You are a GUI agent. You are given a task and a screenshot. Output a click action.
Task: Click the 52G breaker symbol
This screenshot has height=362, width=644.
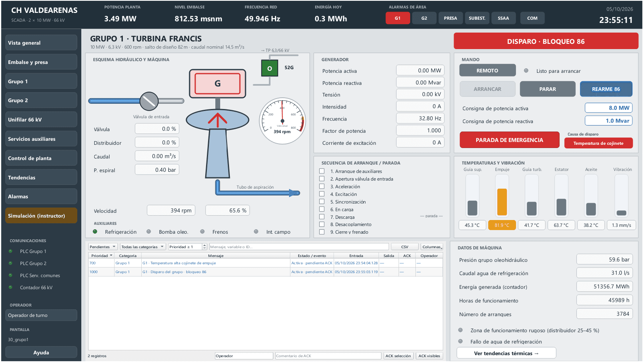pyautogui.click(x=270, y=68)
